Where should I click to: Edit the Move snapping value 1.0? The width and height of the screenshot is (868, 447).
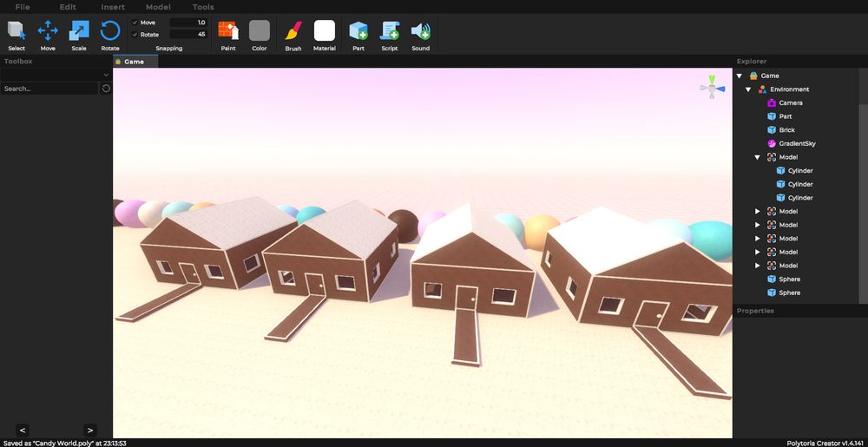[188, 23]
